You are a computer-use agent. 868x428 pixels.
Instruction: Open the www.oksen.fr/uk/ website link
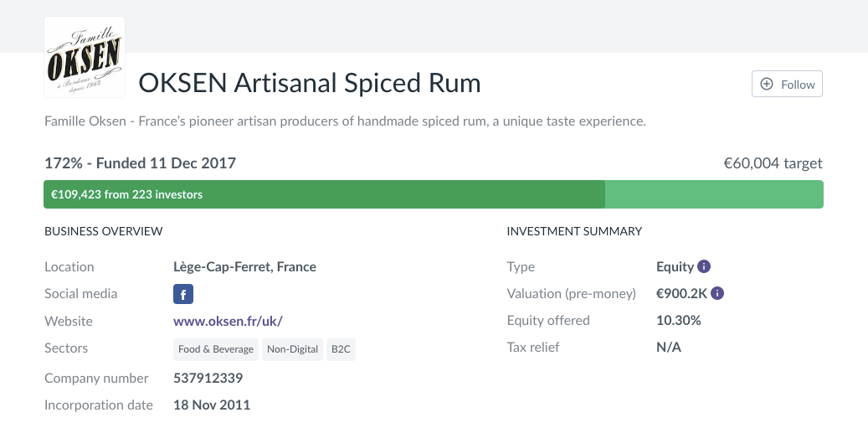(x=234, y=321)
